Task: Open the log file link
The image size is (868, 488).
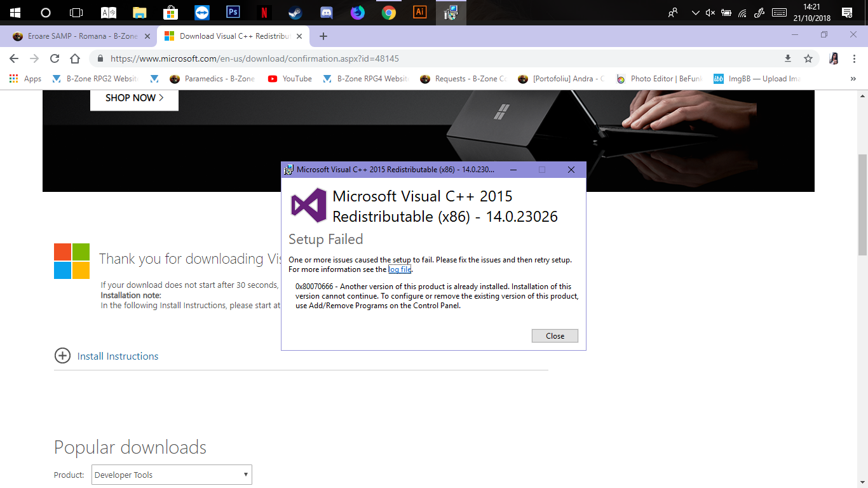Action: tap(400, 269)
